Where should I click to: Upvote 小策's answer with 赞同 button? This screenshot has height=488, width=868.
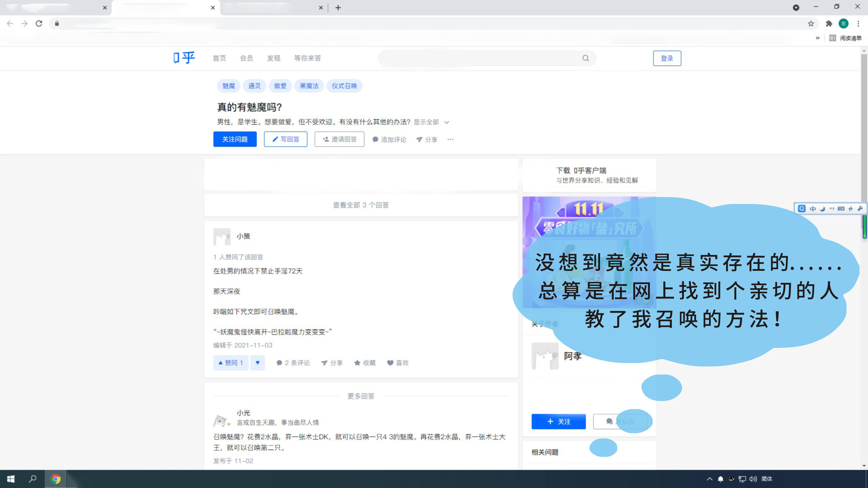[x=231, y=363]
